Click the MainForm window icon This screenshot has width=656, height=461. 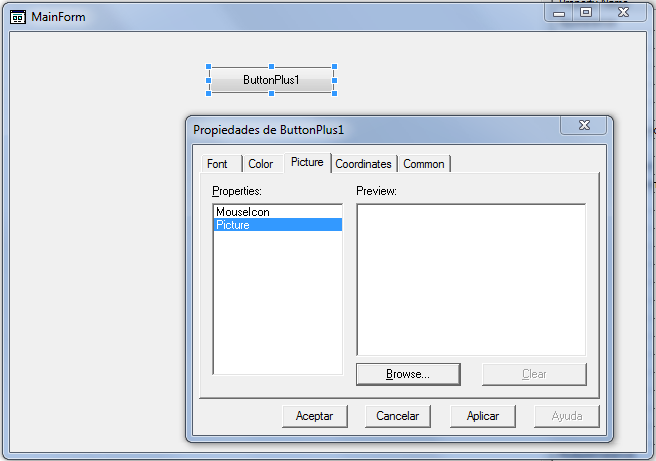pyautogui.click(x=18, y=17)
